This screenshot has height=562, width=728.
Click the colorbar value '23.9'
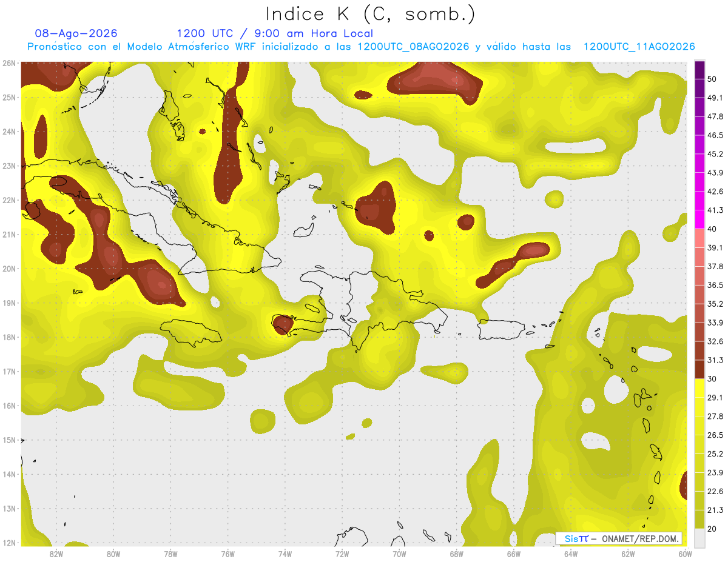coord(716,473)
